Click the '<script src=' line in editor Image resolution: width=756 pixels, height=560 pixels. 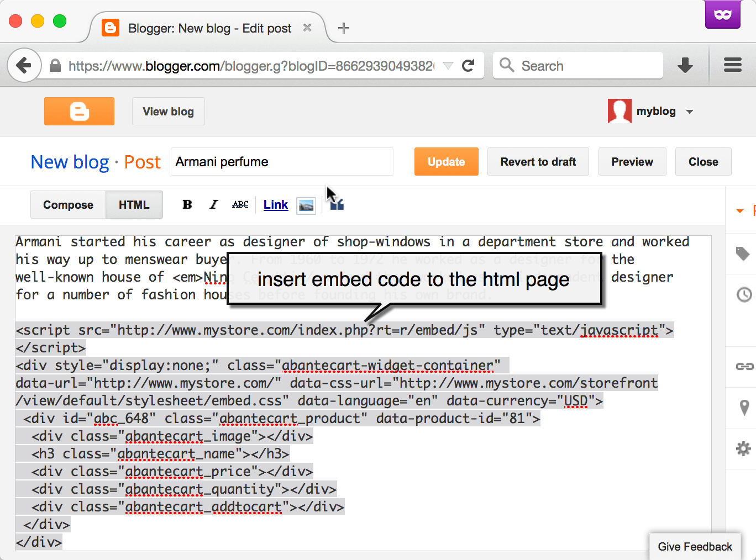click(345, 330)
